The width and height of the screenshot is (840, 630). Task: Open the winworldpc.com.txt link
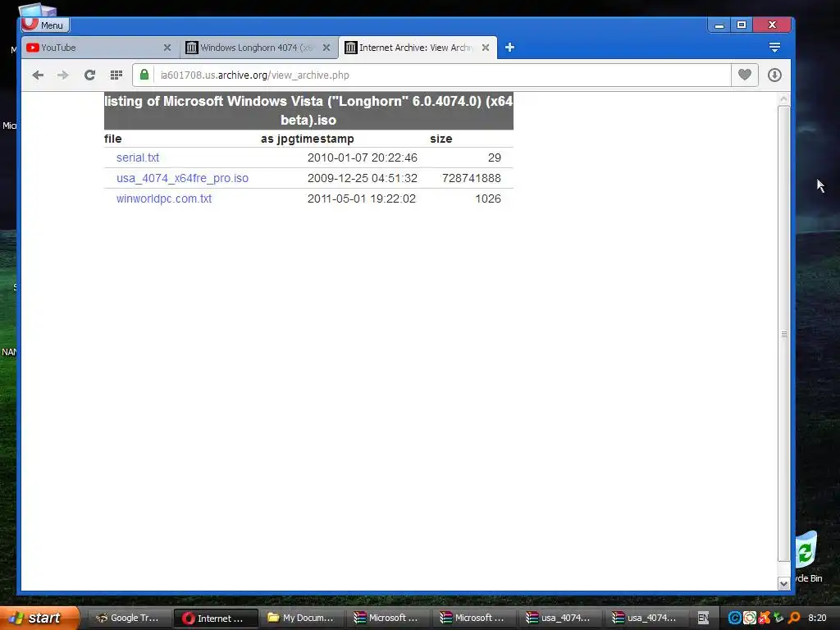coord(164,199)
